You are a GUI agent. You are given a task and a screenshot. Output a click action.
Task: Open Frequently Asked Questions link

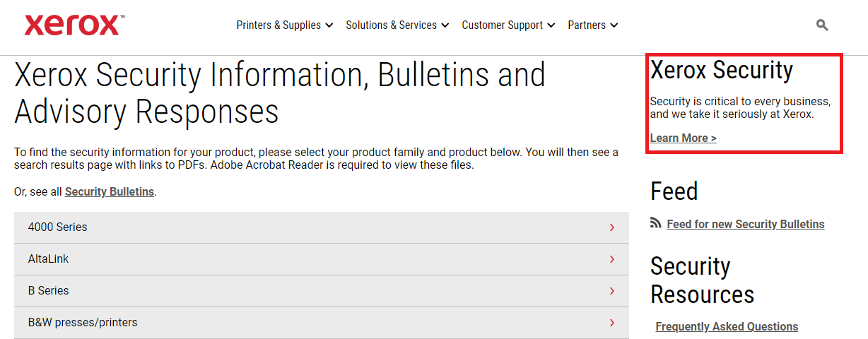[727, 326]
